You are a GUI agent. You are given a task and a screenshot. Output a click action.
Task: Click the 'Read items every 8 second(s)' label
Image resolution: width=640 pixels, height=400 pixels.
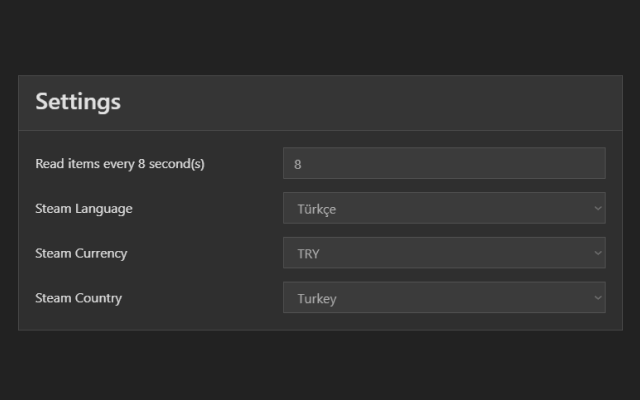120,164
